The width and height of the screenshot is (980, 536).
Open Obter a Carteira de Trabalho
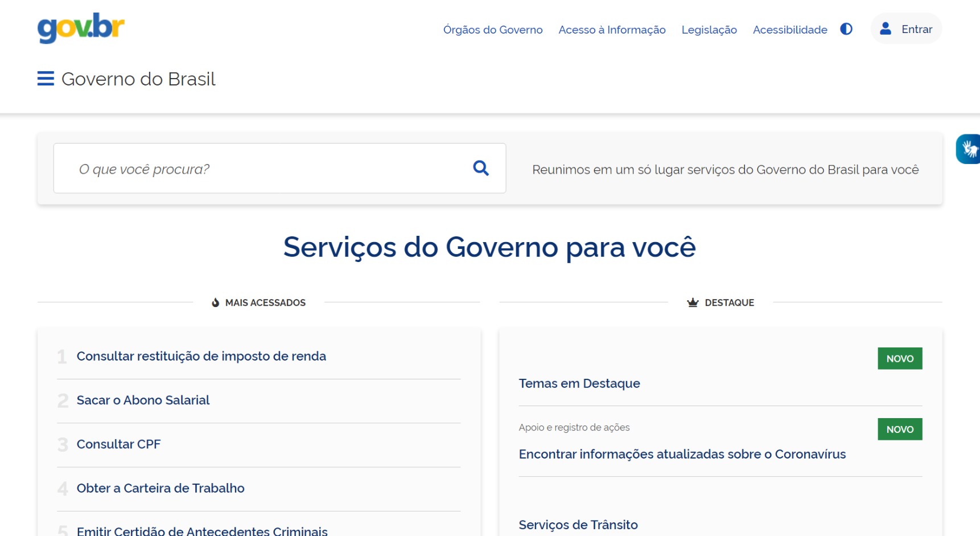(160, 488)
